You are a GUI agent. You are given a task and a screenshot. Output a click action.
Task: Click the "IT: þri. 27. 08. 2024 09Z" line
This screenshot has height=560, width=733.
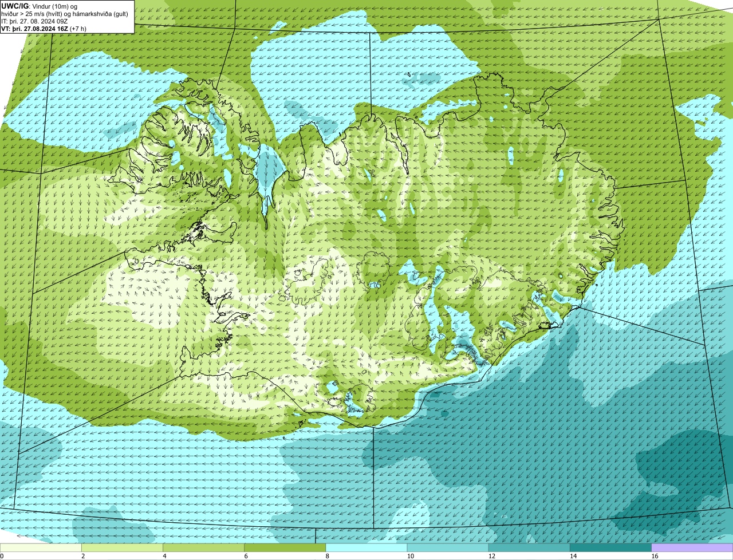pos(34,21)
